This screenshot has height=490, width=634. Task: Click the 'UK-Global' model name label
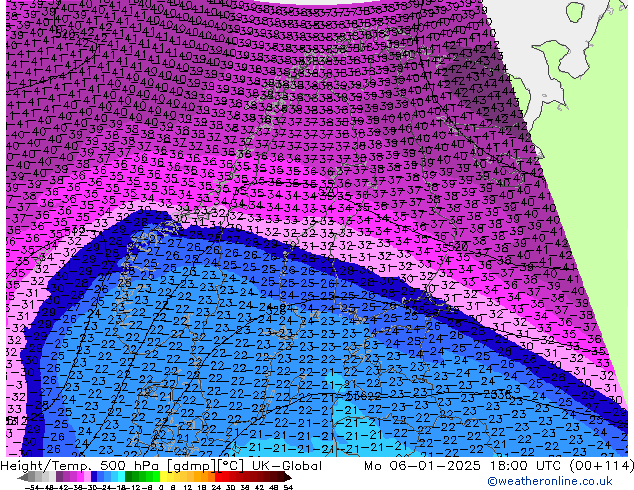point(287,466)
